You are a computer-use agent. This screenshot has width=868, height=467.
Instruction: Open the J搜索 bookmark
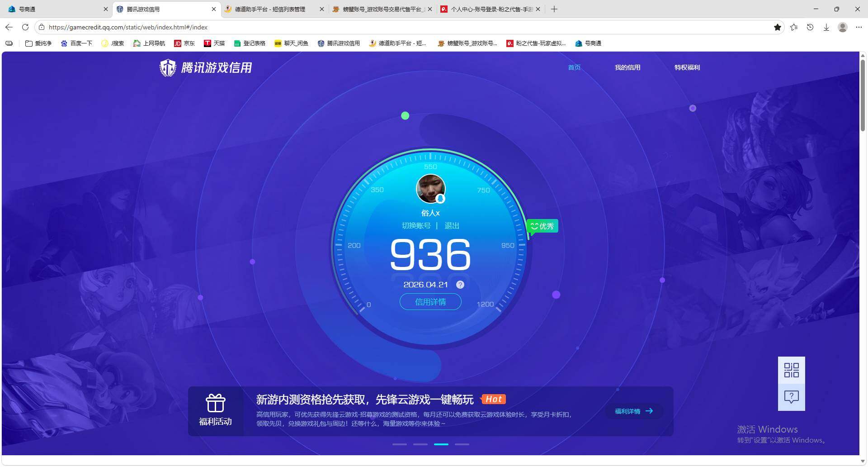pyautogui.click(x=113, y=43)
